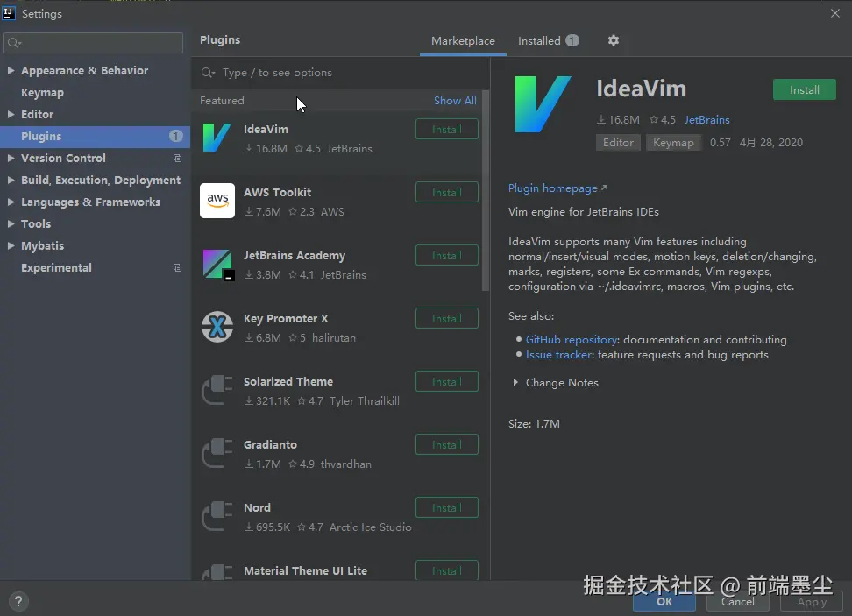Close the Settings dialog window
Image resolution: width=852 pixels, height=616 pixels.
[x=835, y=13]
